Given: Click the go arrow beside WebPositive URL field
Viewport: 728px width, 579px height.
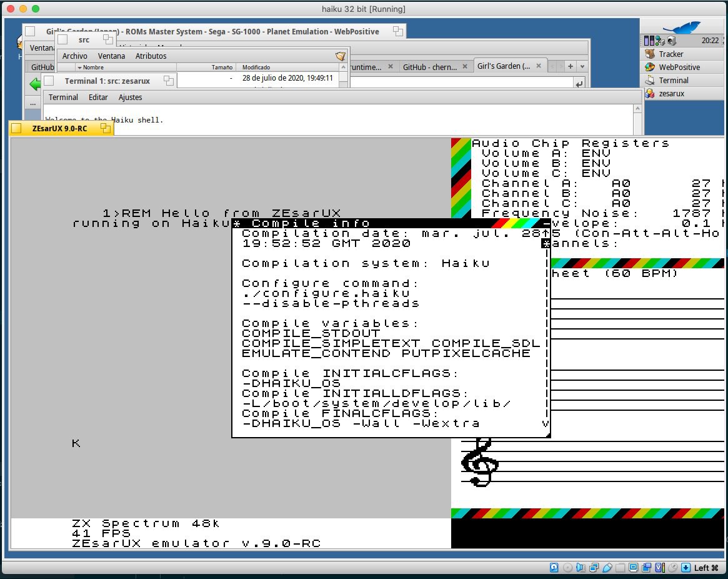Looking at the screenshot, I should [x=579, y=84].
